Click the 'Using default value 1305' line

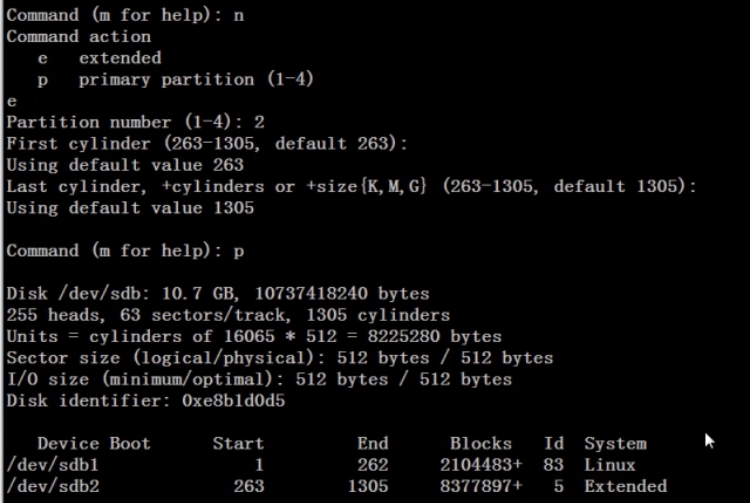[x=130, y=208]
